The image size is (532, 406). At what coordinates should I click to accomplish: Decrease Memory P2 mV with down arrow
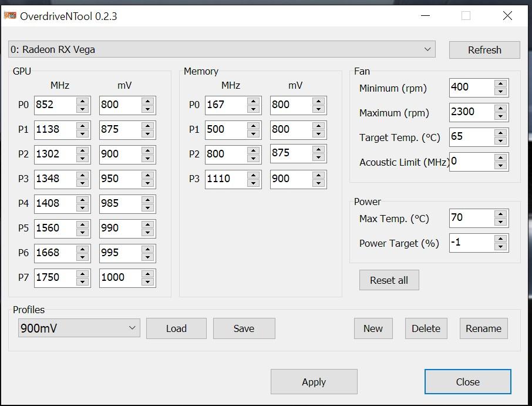coord(319,157)
